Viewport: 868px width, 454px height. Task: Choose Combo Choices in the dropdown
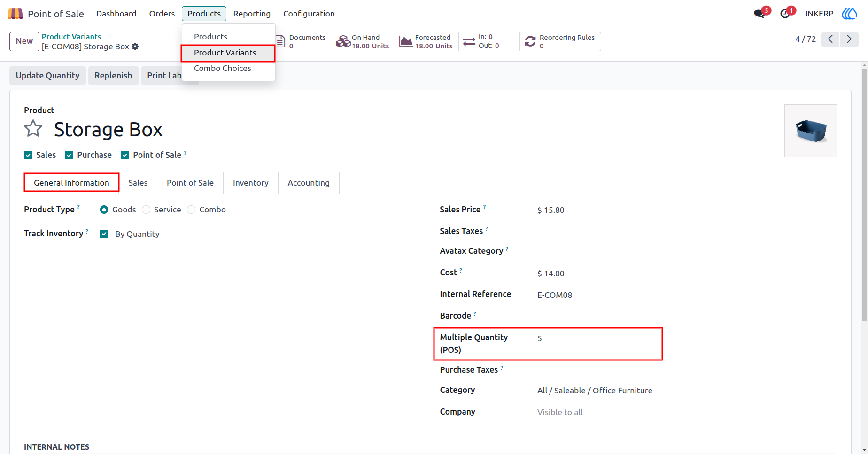pos(228,68)
